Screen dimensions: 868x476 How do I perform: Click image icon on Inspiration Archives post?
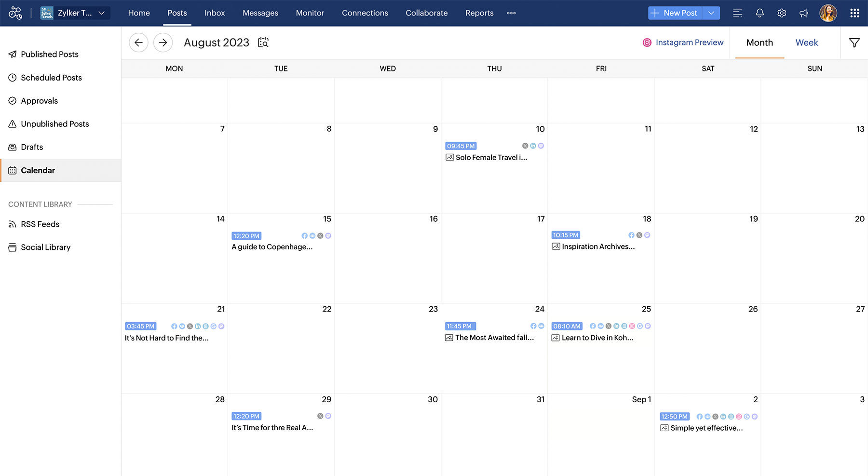click(556, 246)
